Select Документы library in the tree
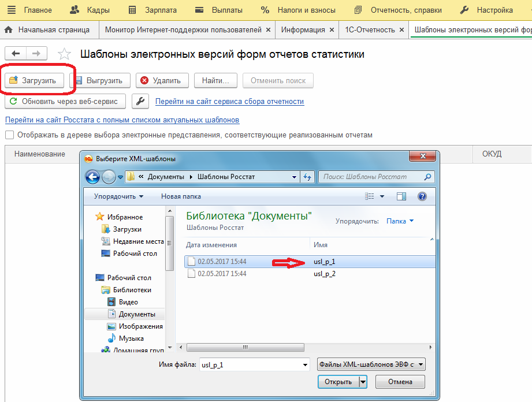Viewport: 532px width, 402px height. (x=131, y=314)
